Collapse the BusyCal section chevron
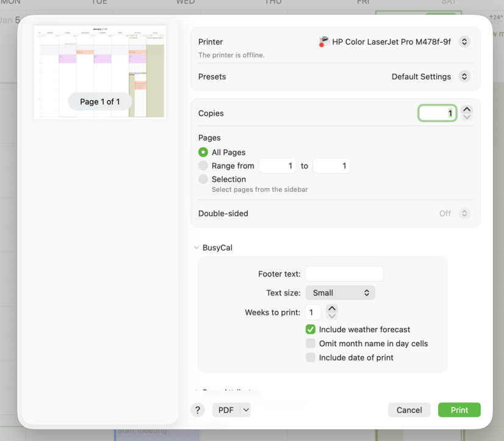 coord(196,248)
